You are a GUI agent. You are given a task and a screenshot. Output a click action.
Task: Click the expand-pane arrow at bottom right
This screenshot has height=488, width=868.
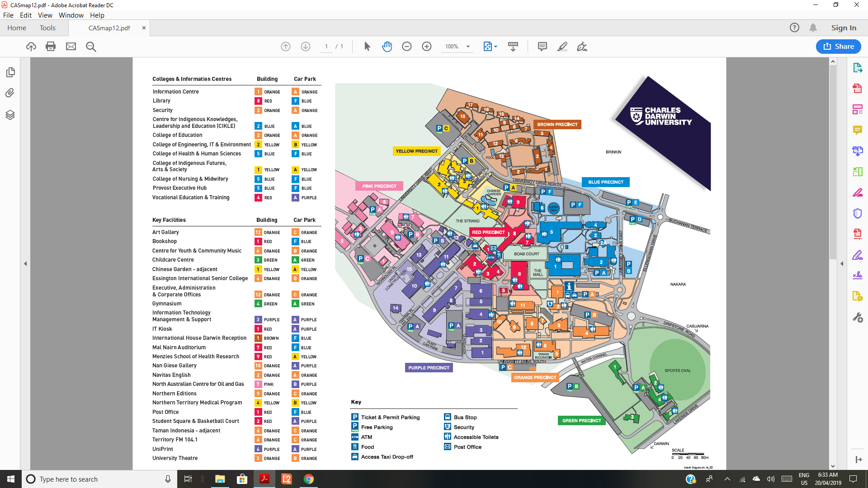point(859,460)
